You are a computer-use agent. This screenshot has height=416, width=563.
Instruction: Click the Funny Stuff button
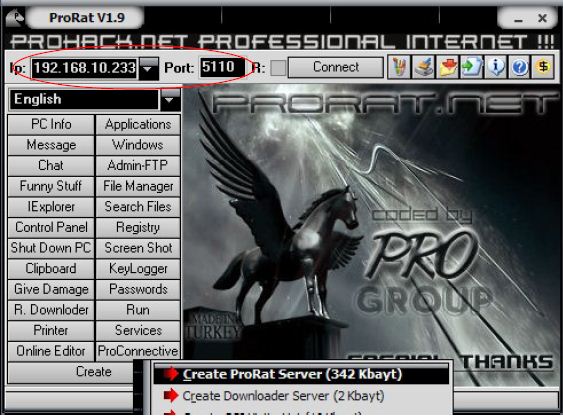51,186
